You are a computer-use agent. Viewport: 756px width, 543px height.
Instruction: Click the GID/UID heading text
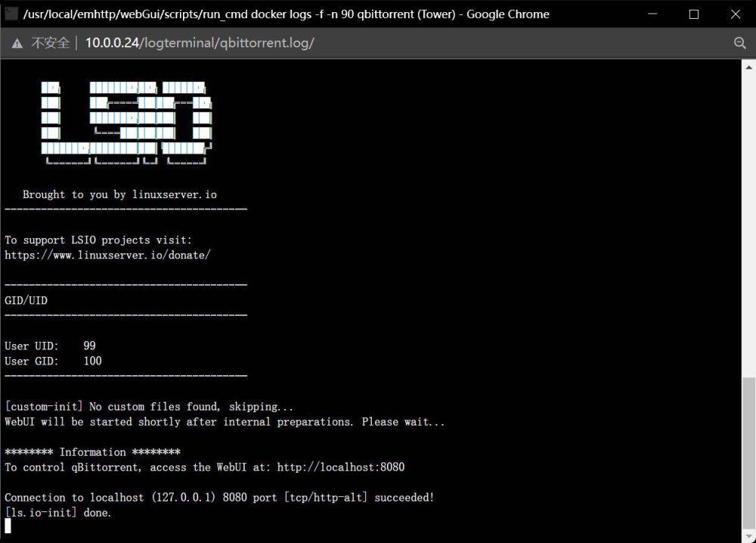point(26,300)
